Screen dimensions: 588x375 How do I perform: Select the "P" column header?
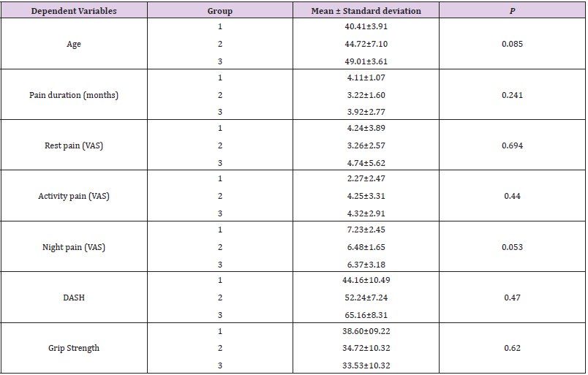point(511,12)
